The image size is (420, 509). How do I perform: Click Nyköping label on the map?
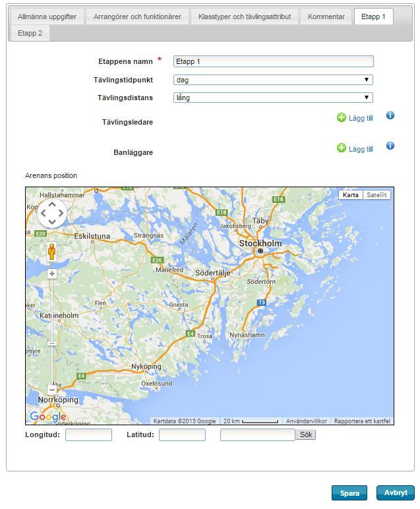[146, 367]
